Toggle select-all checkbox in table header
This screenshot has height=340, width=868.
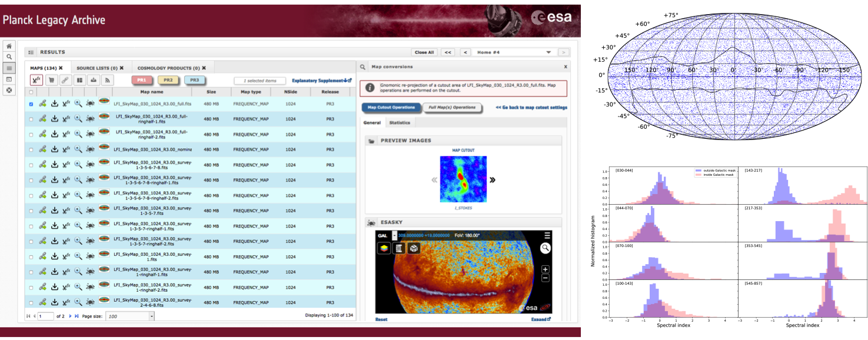(x=31, y=92)
